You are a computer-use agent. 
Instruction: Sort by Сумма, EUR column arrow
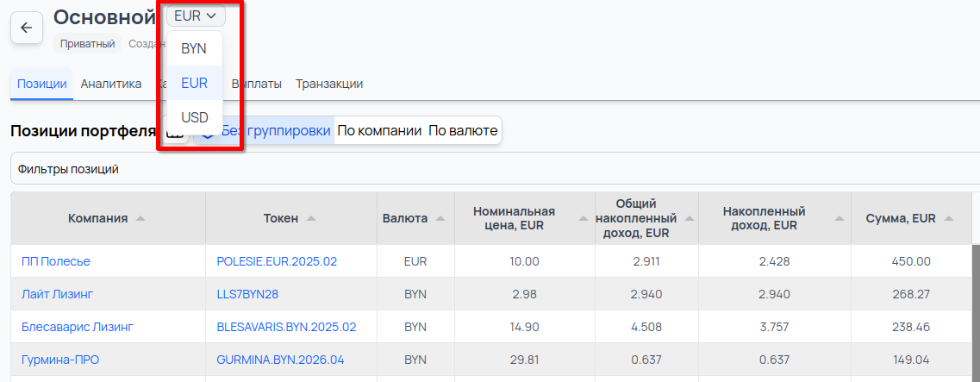point(949,219)
